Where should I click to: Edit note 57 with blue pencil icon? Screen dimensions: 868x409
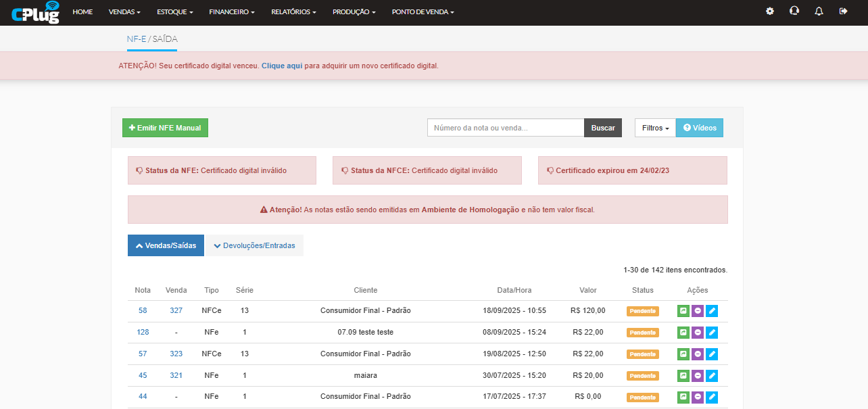click(x=712, y=354)
